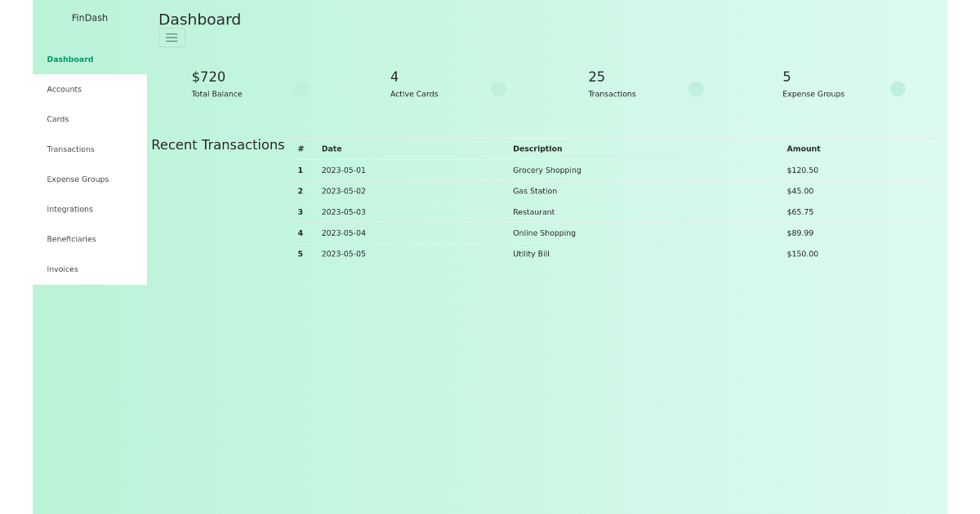The height and width of the screenshot is (514, 980).
Task: Click the highlighted Dashboard nav item
Action: [70, 59]
